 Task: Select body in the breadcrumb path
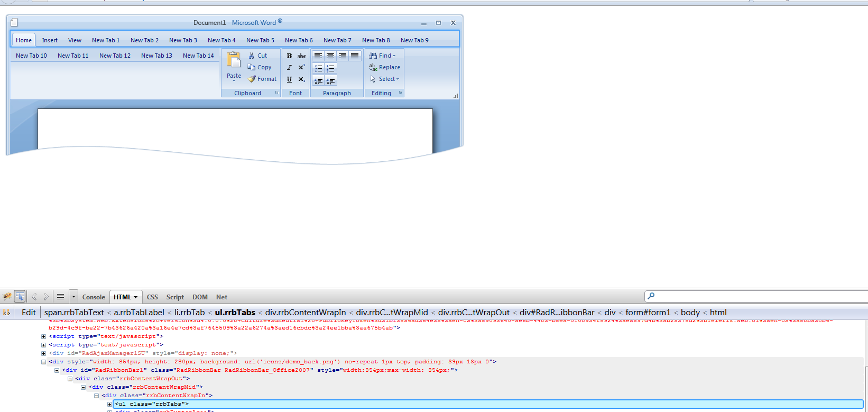pyautogui.click(x=690, y=313)
